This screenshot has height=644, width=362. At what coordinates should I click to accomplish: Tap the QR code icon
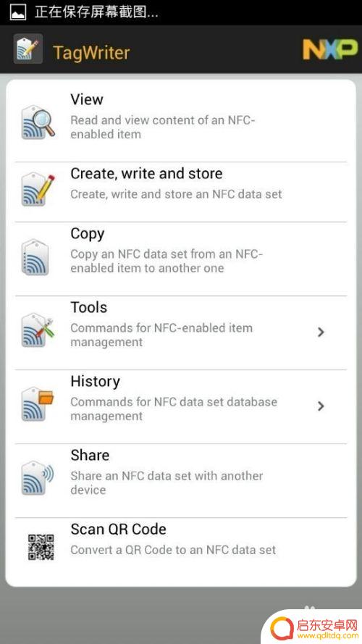coord(41,547)
